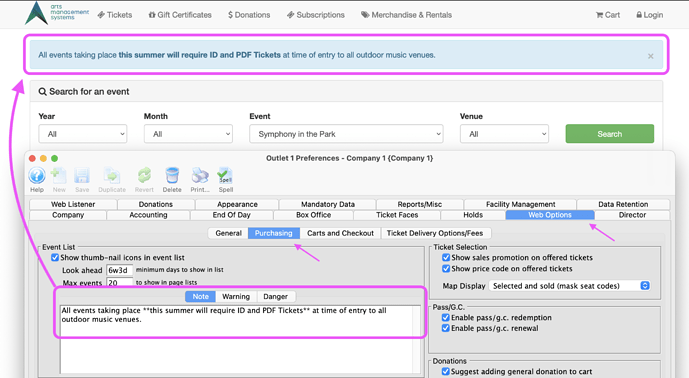
Task: Click the Look ahead field showing 6w3d
Action: tap(120, 270)
